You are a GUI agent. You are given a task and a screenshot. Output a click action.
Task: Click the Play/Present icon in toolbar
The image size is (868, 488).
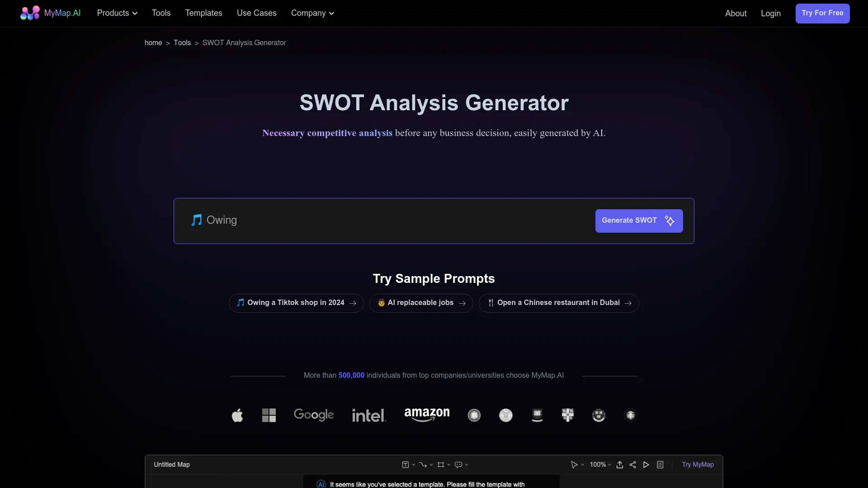(646, 464)
